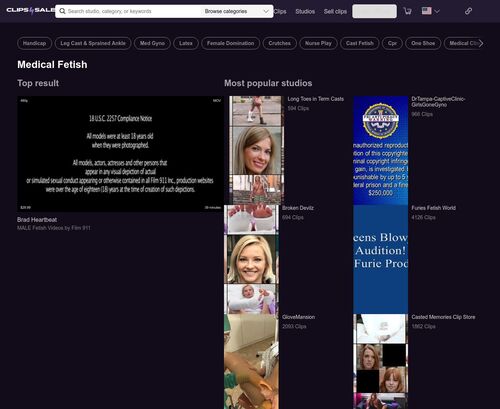Select the Leg Cast & Sprained Ankle chip
The width and height of the screenshot is (500, 409).
(x=93, y=43)
